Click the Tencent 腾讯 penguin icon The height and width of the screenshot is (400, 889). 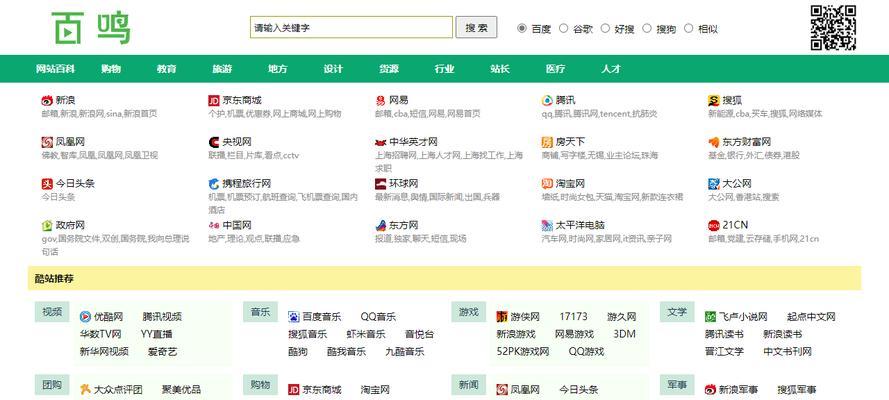tap(547, 101)
